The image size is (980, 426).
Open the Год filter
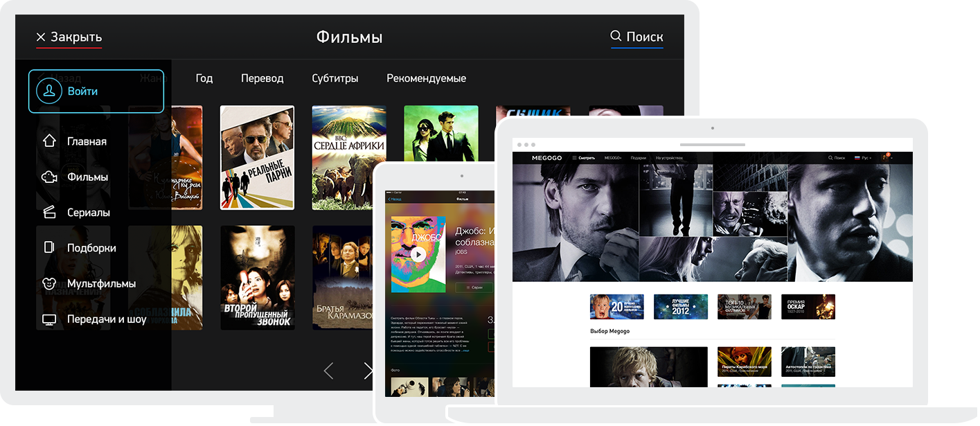point(204,78)
